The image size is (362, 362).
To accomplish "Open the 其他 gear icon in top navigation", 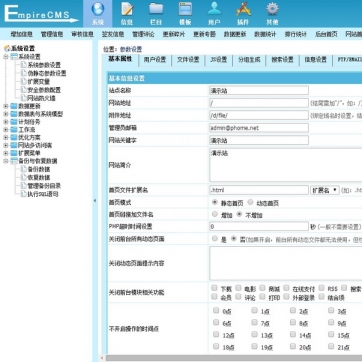I will (x=272, y=9).
